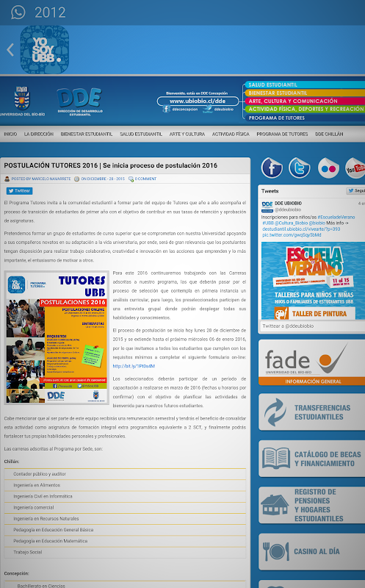Click the 0 COMMENT link
This screenshot has width=365, height=588.
click(145, 179)
